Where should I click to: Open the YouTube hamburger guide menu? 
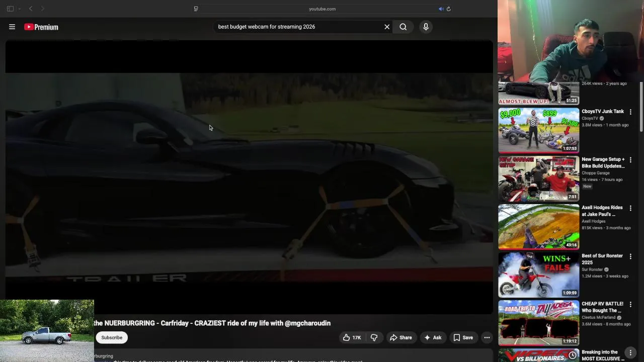tap(12, 27)
